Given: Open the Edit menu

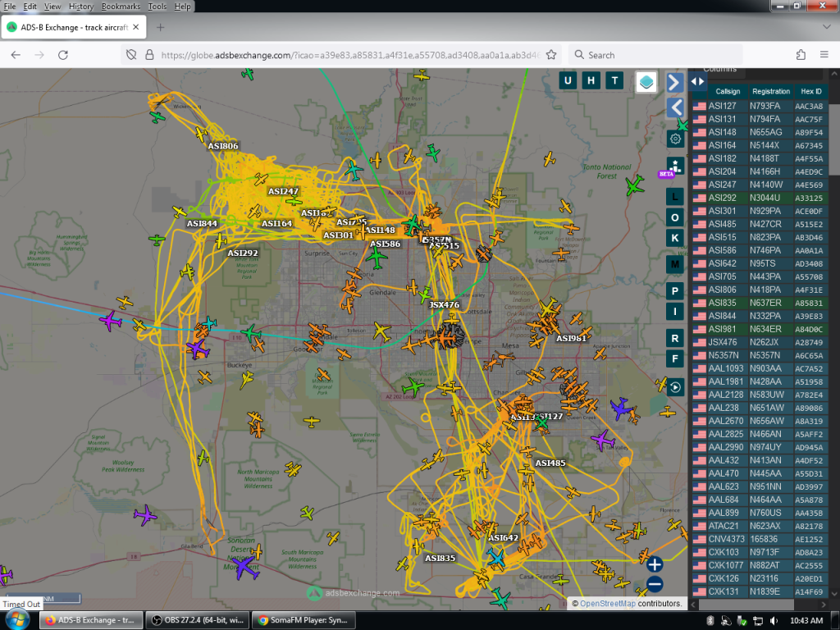Looking at the screenshot, I should (30, 7).
